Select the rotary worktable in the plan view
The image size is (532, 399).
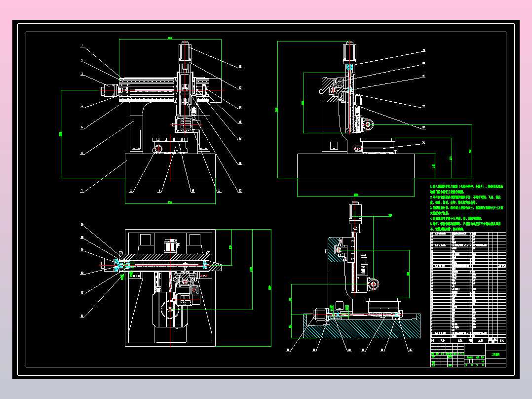pyautogui.click(x=170, y=309)
